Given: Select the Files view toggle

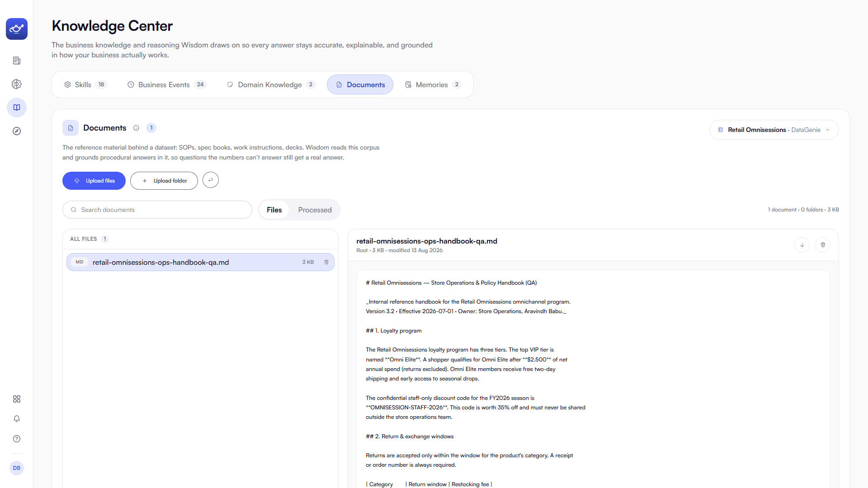Looking at the screenshot, I should pyautogui.click(x=274, y=210).
